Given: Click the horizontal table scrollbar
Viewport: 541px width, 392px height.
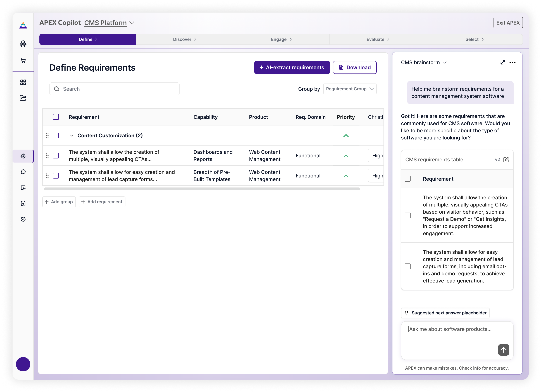Looking at the screenshot, I should coord(202,189).
